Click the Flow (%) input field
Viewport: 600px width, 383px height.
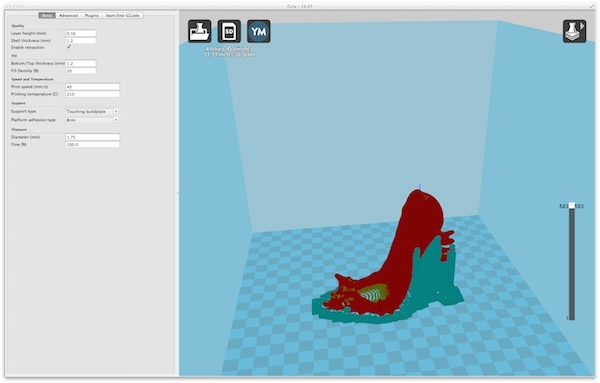[93, 145]
